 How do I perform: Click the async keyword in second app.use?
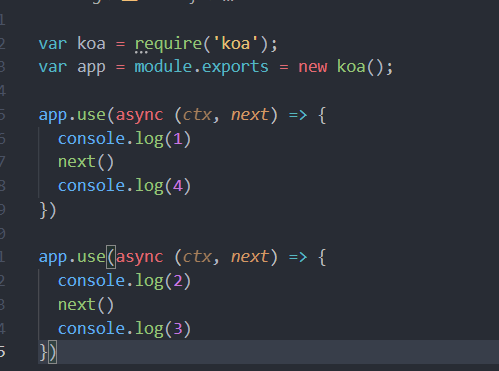pyautogui.click(x=140, y=257)
